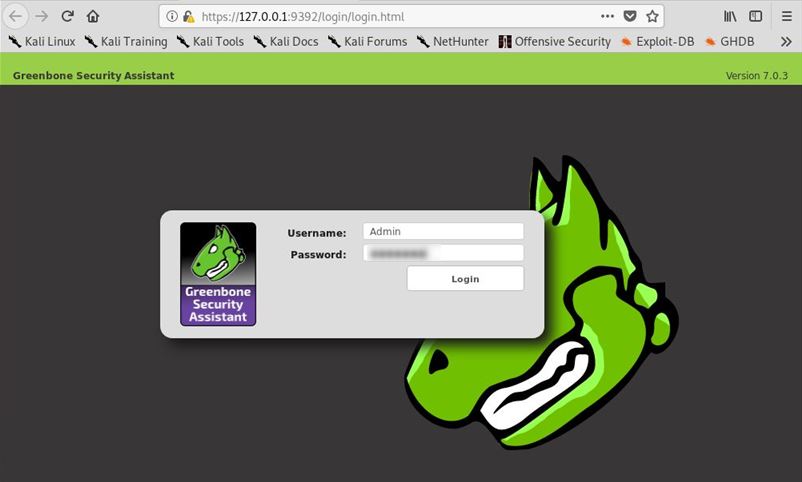Screen dimensions: 802x482
Task: Open the Kali Forums bookmark
Action: coord(368,41)
